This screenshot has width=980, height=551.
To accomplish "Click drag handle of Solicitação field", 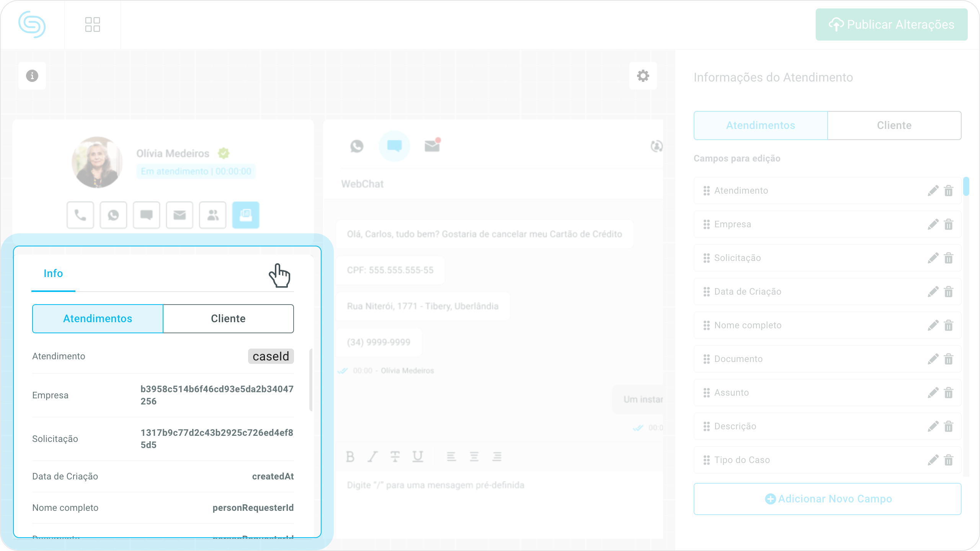I will coord(706,258).
